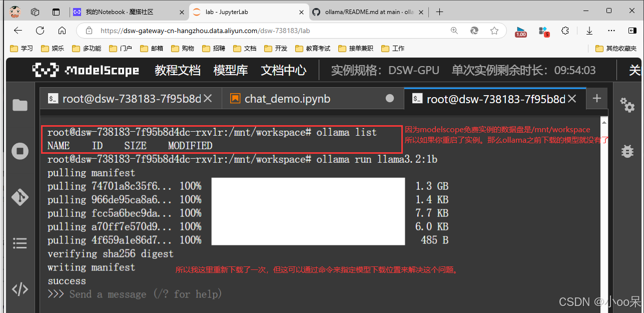Switch to the chat_demo.ipynb tab
The height and width of the screenshot is (313, 644).
point(313,99)
